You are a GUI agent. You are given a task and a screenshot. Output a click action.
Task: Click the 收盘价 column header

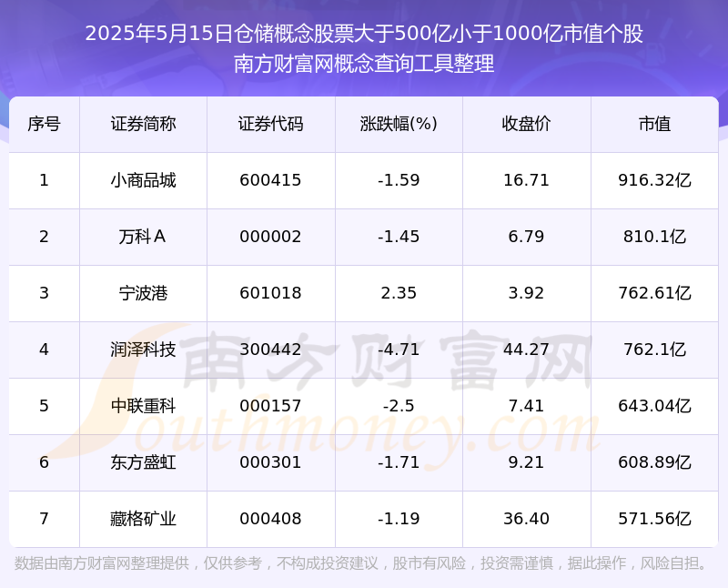527,124
